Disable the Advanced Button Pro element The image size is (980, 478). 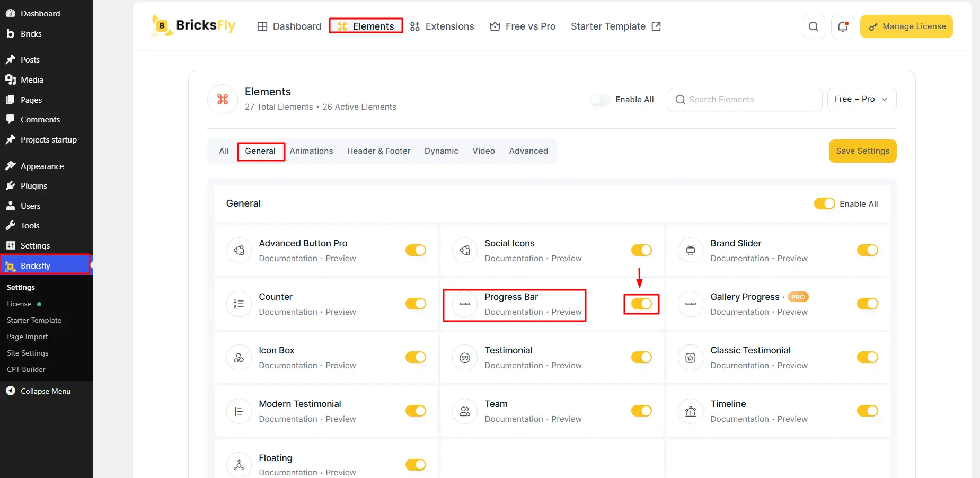click(416, 250)
